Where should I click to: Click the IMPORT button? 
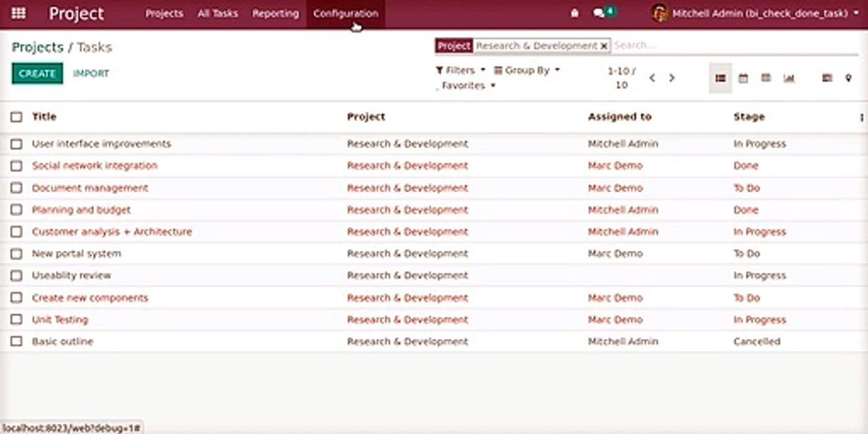91,74
